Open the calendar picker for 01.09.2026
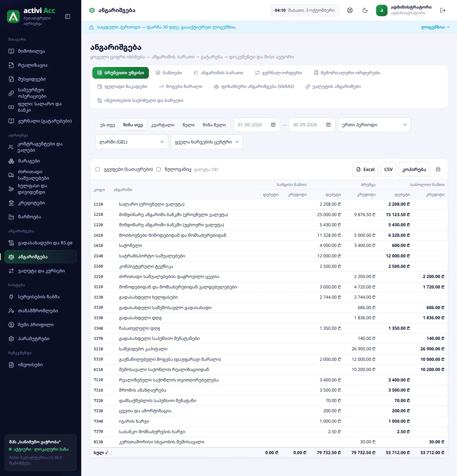 pyautogui.click(x=273, y=125)
